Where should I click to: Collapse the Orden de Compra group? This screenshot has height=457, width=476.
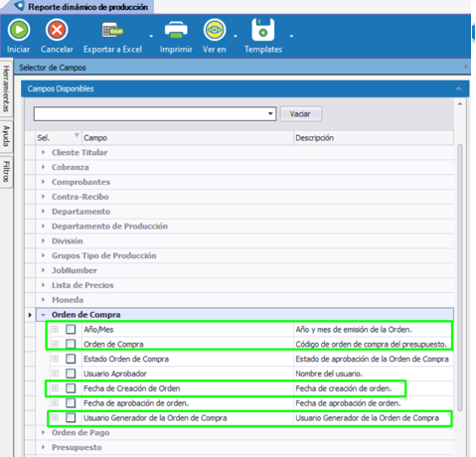click(43, 315)
